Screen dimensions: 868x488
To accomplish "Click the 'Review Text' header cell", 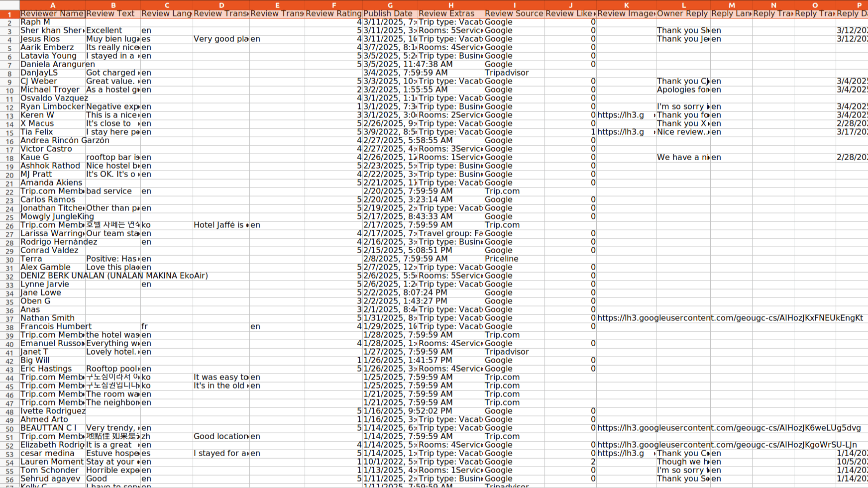I will (113, 13).
